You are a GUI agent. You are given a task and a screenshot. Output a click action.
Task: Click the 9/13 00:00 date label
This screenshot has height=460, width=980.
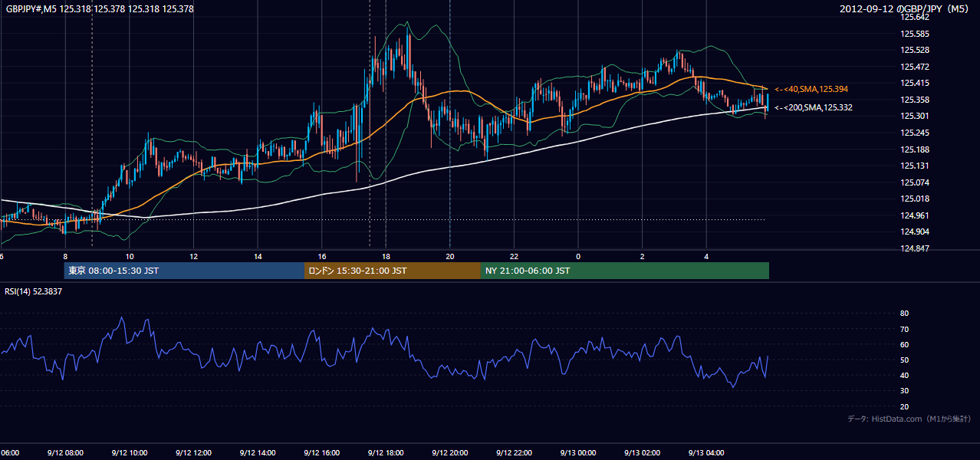[x=578, y=453]
